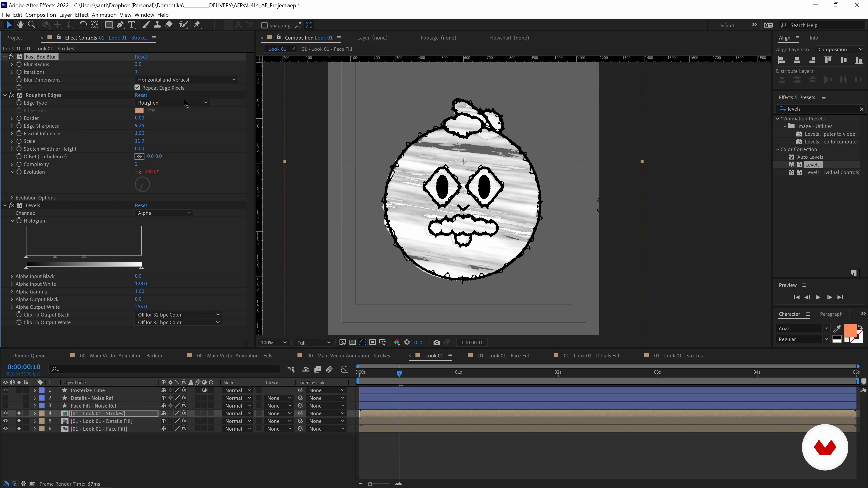The width and height of the screenshot is (868, 488).
Task: Toggle Blur Radius stopwatch
Action: click(19, 64)
